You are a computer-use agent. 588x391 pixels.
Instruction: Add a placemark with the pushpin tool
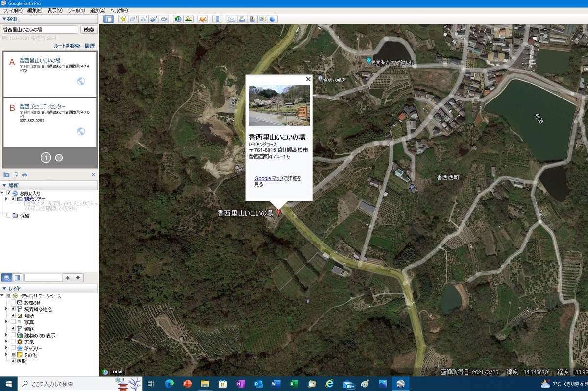pos(122,19)
